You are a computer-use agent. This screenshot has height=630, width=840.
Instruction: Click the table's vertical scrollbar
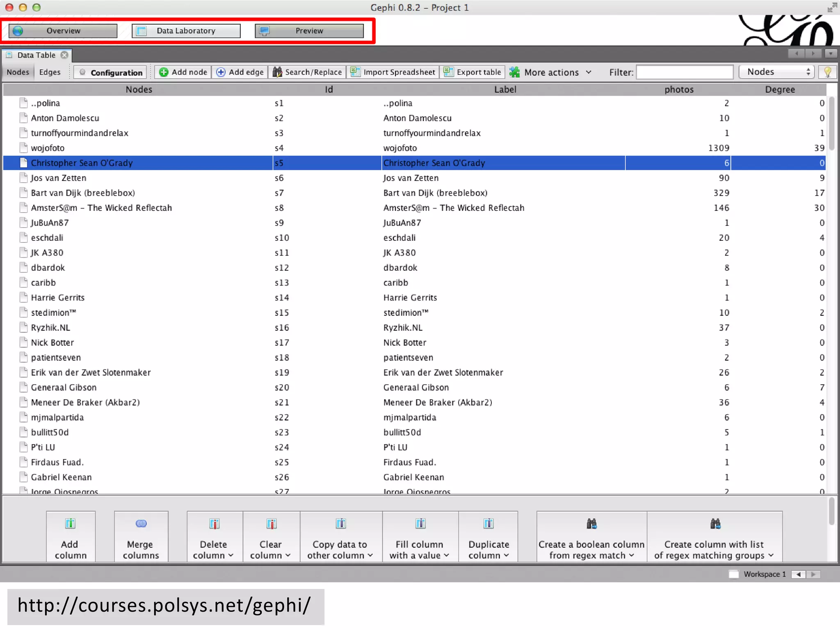coord(831,123)
